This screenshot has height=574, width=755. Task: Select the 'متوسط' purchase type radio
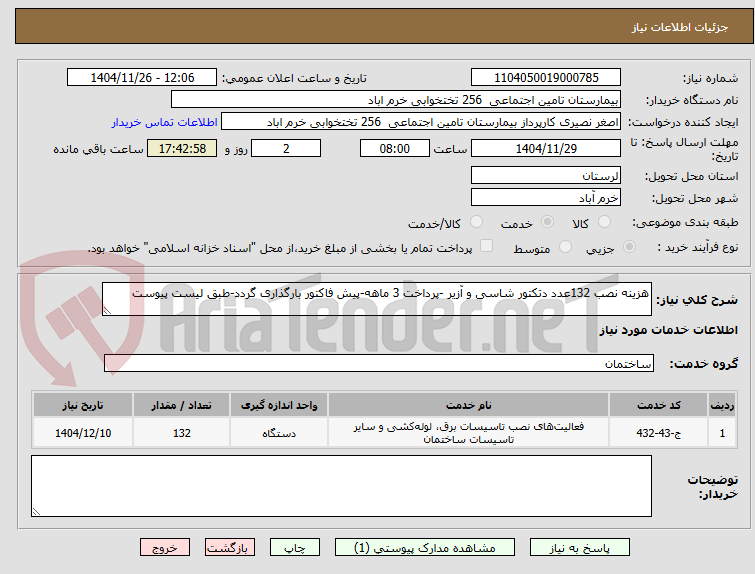565,247
